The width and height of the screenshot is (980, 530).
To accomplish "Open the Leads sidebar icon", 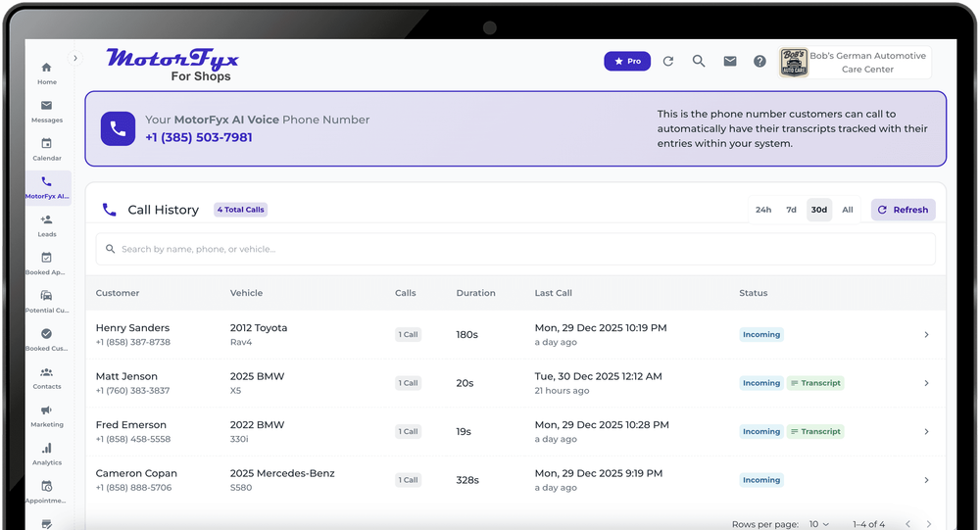I will tap(46, 221).
